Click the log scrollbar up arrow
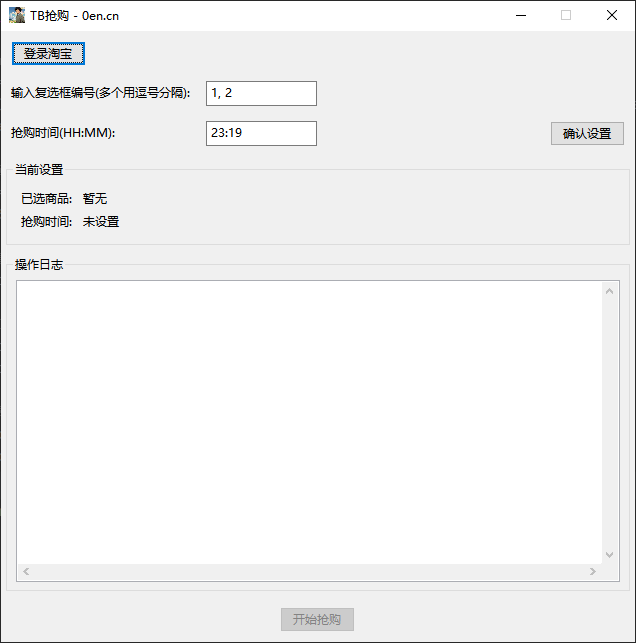 609,291
